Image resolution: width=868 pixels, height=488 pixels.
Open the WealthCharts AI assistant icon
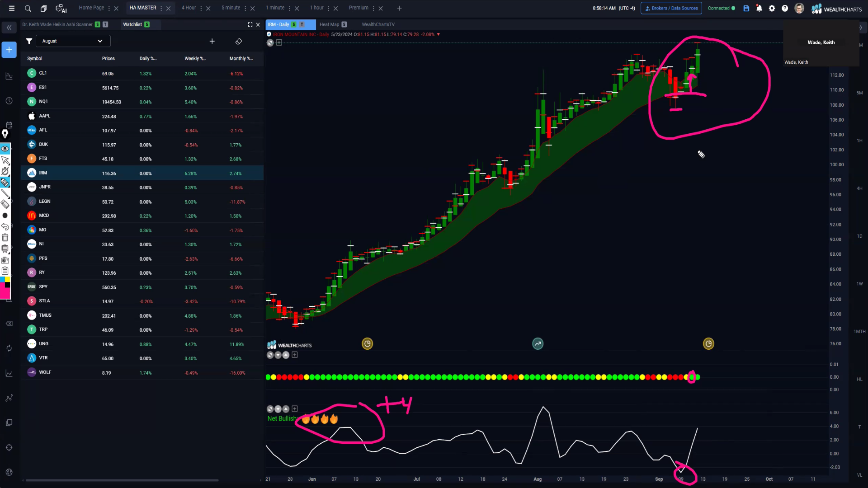coord(61,8)
